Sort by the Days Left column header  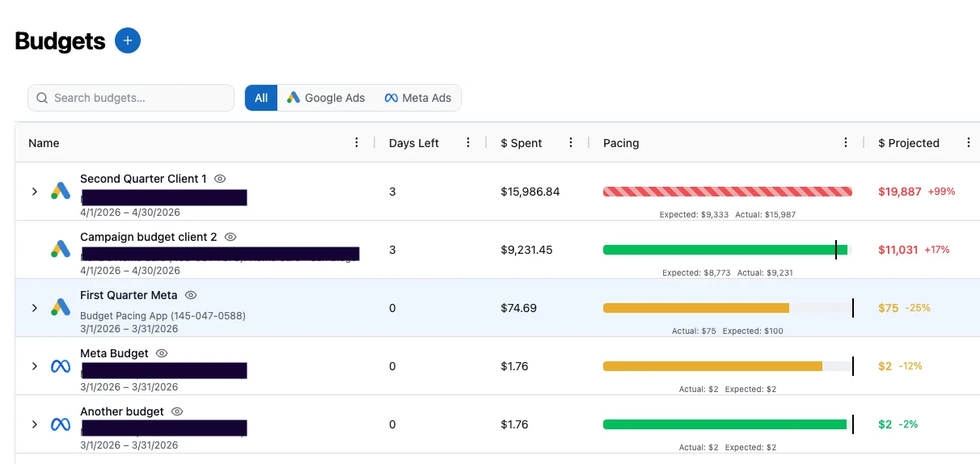pyautogui.click(x=414, y=143)
